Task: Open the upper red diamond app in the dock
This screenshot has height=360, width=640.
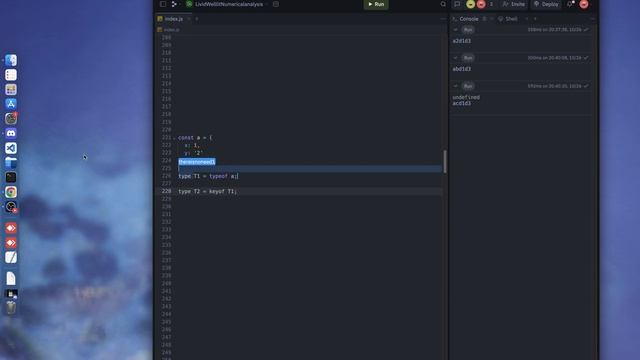Action: [11, 228]
